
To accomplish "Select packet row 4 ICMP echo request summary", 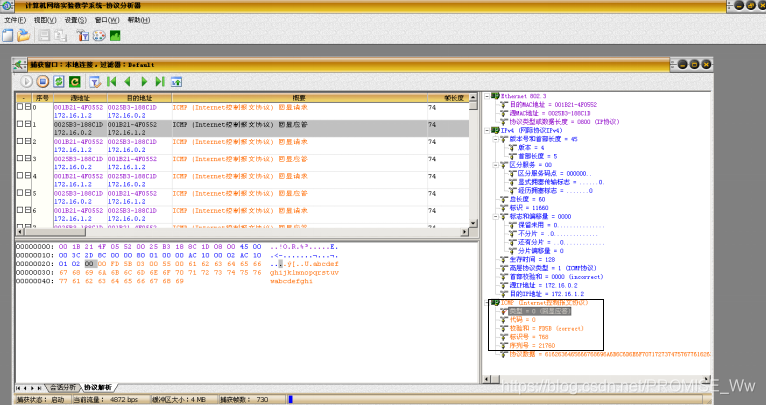I will (x=240, y=176).
